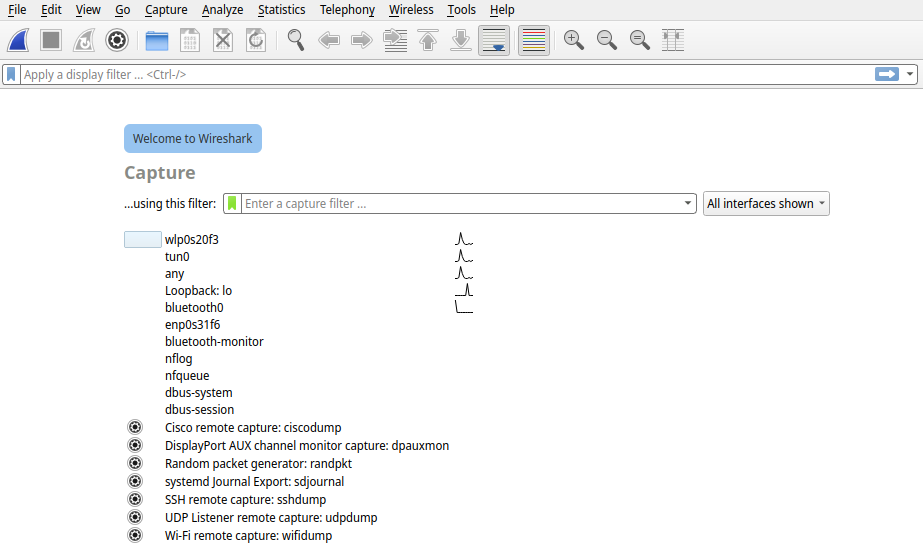Open the Telephony menu
The image size is (923, 558).
[347, 10]
